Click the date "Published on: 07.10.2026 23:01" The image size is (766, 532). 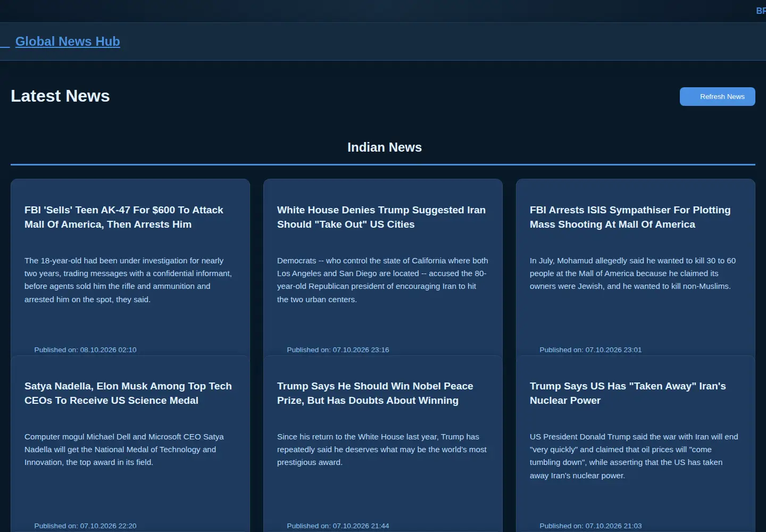point(590,350)
